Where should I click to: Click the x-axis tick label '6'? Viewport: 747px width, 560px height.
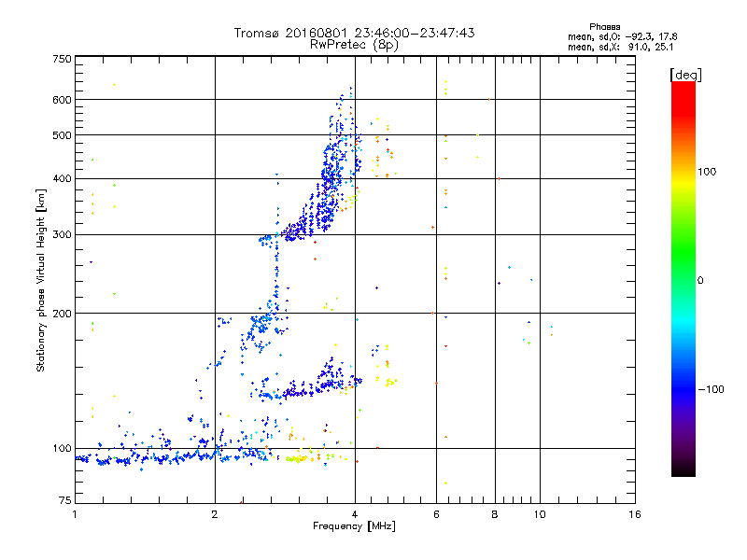(x=436, y=514)
